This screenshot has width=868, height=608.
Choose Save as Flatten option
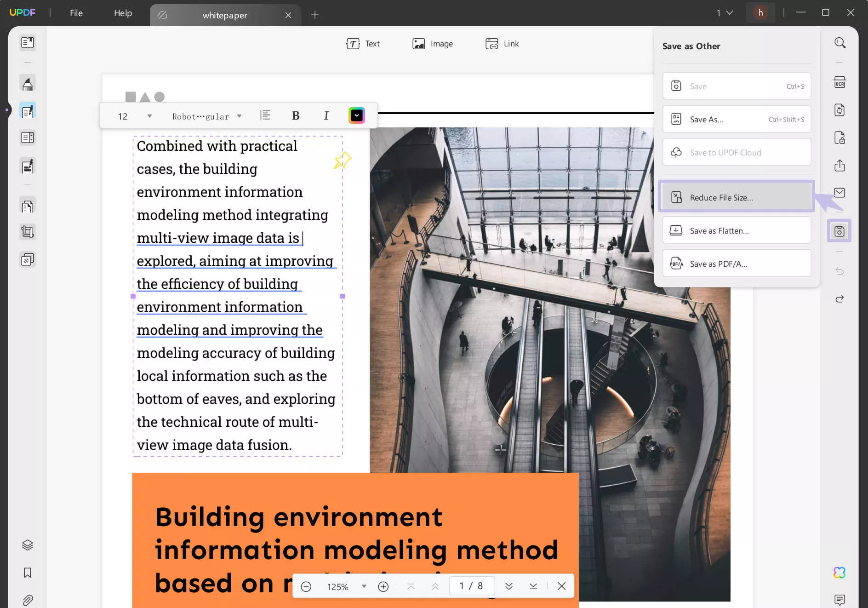[737, 231]
